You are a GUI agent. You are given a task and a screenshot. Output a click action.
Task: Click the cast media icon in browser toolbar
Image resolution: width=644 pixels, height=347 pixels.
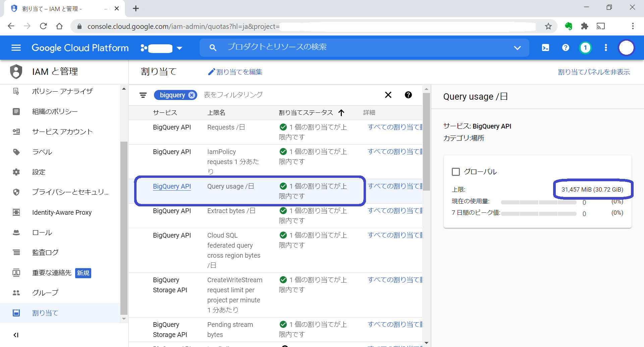tap(601, 26)
